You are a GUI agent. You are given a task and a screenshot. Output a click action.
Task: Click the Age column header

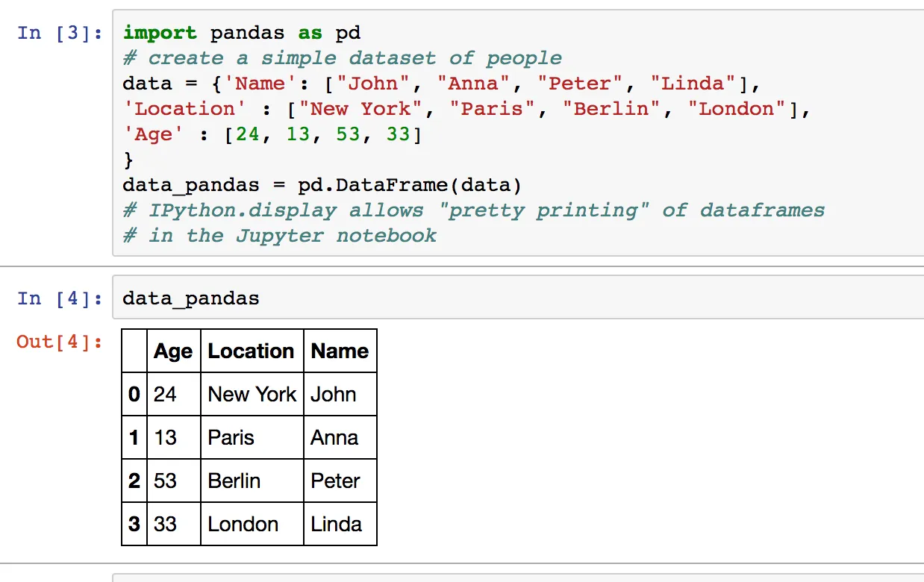click(173, 351)
